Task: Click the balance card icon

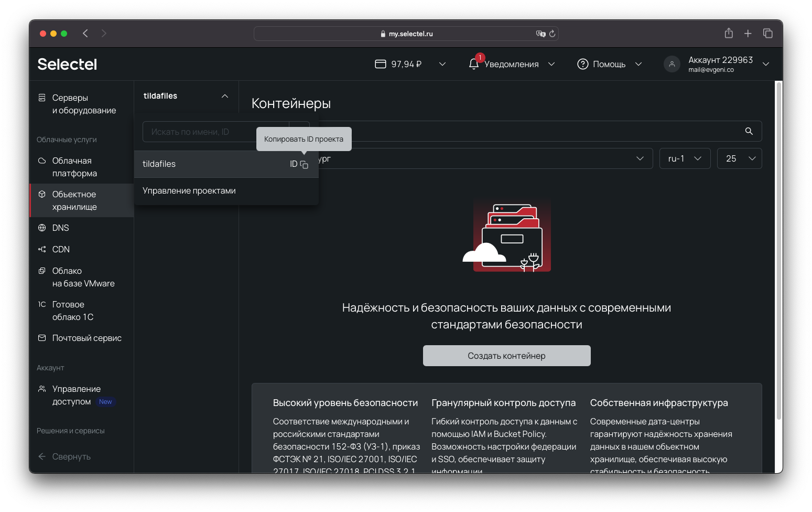Action: pyautogui.click(x=381, y=64)
